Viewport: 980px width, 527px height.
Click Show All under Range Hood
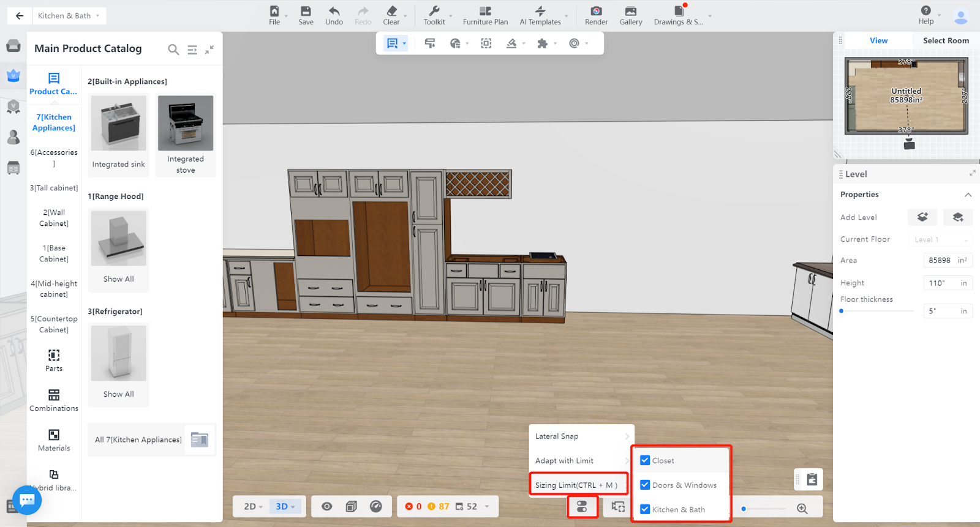point(119,279)
